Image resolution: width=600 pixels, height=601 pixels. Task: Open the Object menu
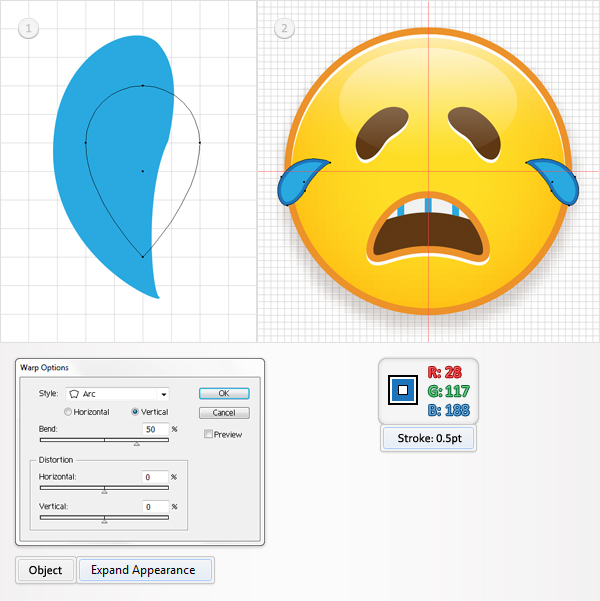click(x=45, y=570)
